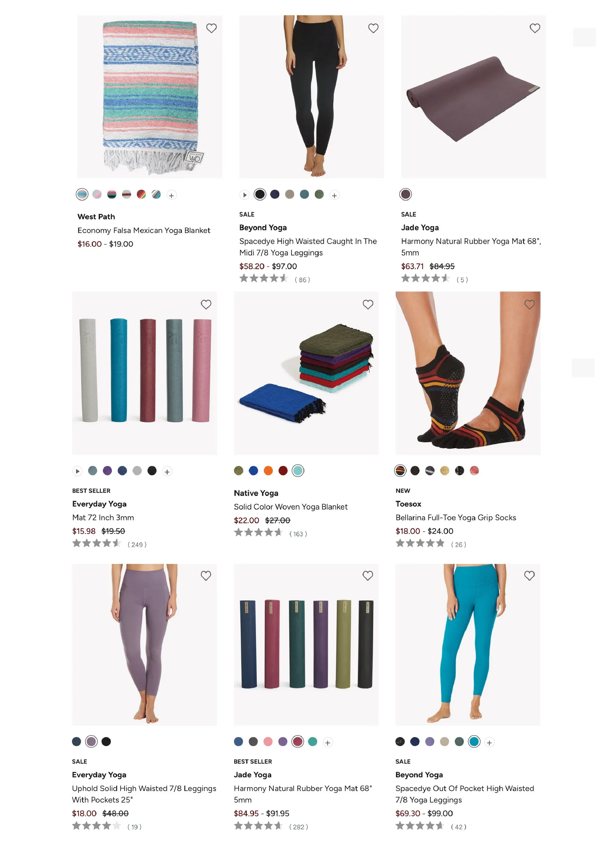The height and width of the screenshot is (852, 616).
Task: Expand more colors for Everyday Yoga mat
Action: [x=167, y=472]
